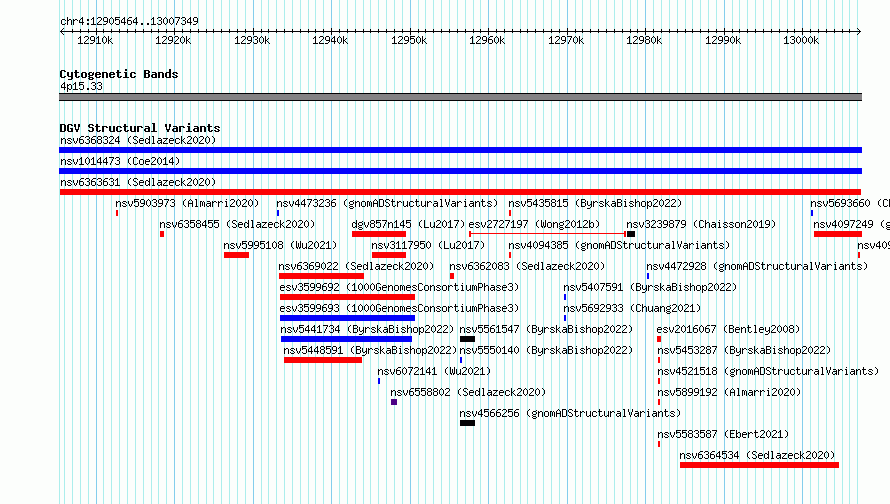Select variant nsv5550140 (ByrskaBishop2022)
The width and height of the screenshot is (890, 504).
546,350
